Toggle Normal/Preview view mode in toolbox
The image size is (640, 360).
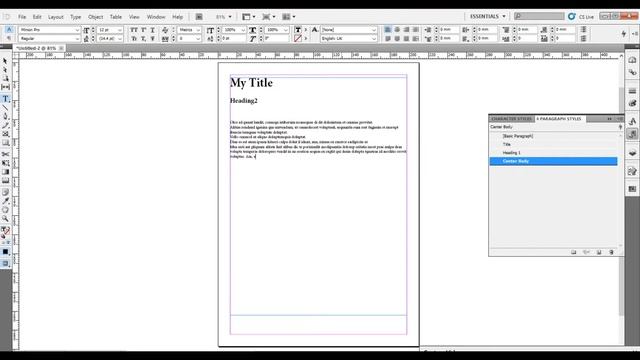pos(5,264)
